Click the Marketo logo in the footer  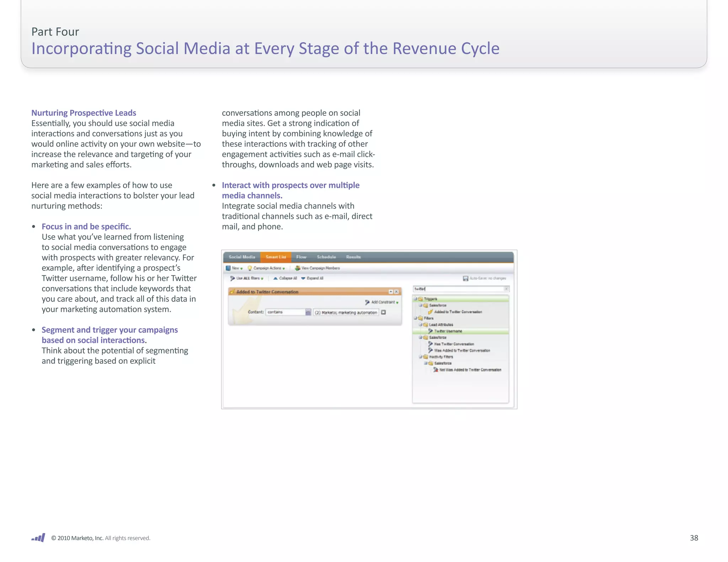(38, 537)
